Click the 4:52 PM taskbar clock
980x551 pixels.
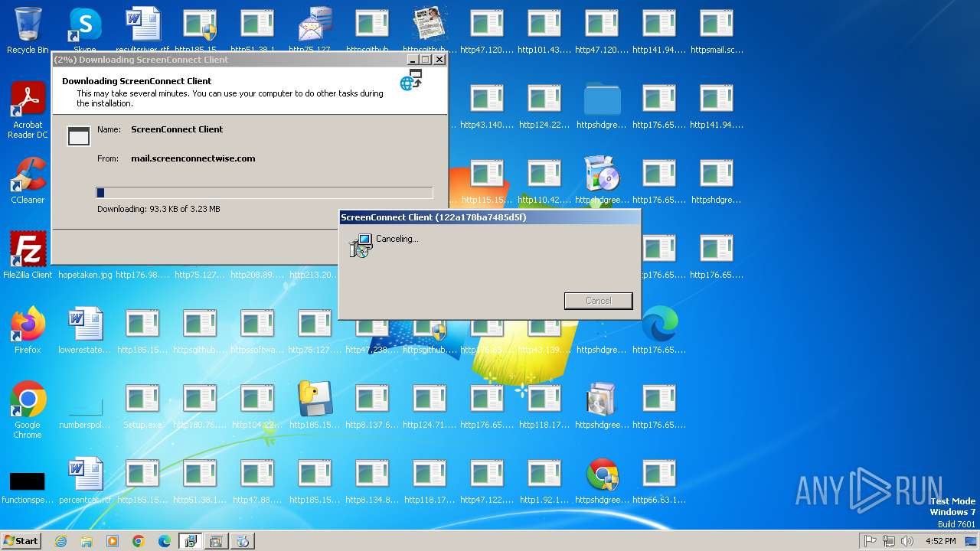coord(941,541)
